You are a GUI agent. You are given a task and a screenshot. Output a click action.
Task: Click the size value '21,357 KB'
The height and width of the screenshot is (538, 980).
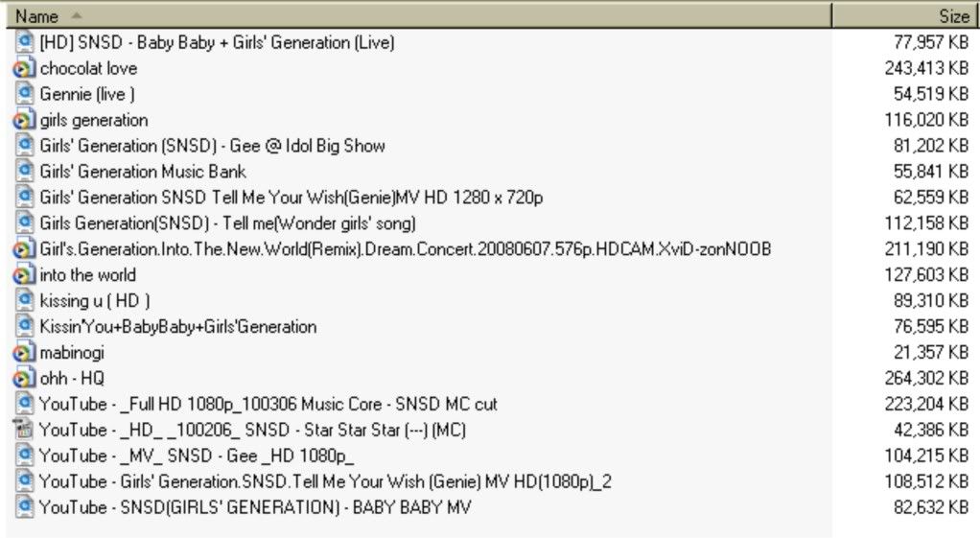931,352
